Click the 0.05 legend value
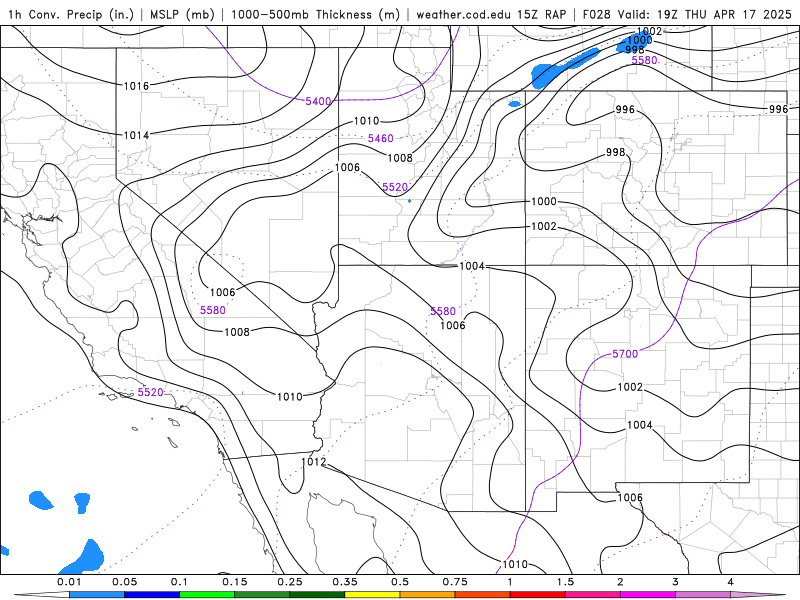 click(x=124, y=582)
